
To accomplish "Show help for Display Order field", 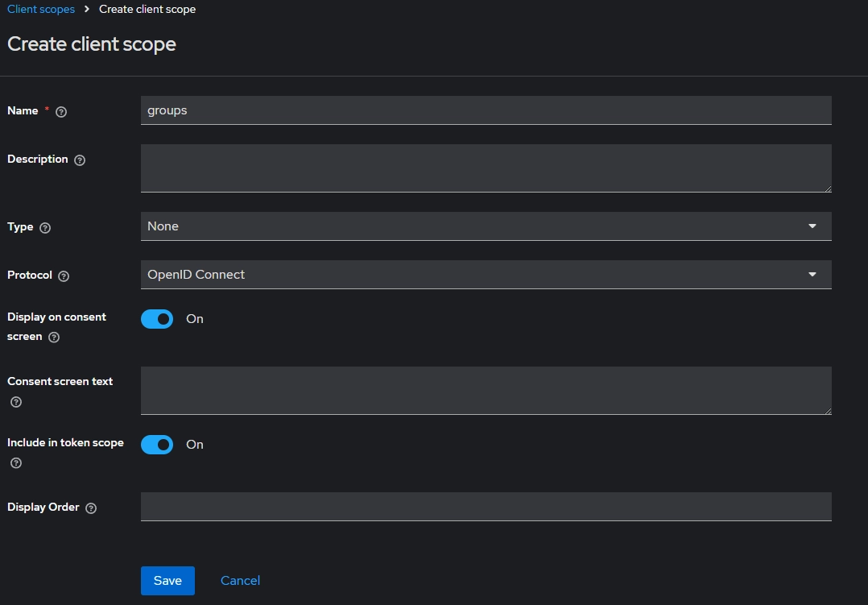I will (91, 508).
